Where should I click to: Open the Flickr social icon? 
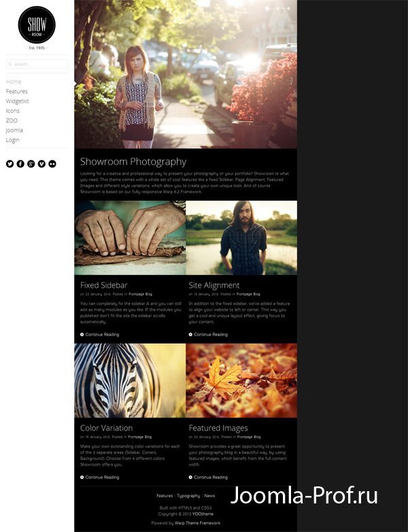pyautogui.click(x=52, y=164)
